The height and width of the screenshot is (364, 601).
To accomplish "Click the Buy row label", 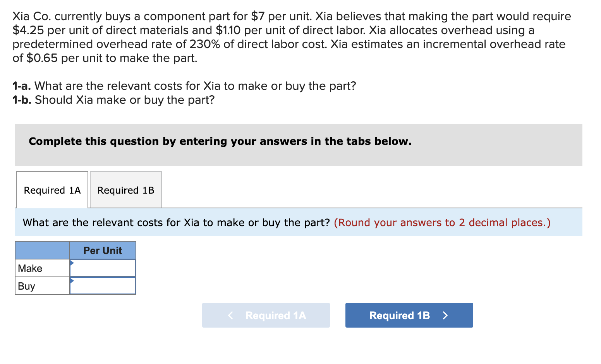I will click(26, 285).
